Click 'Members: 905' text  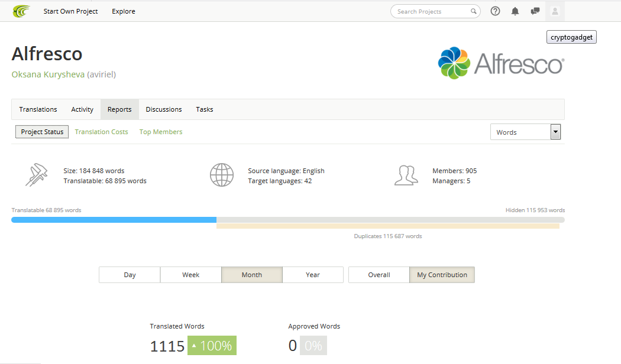(x=455, y=171)
